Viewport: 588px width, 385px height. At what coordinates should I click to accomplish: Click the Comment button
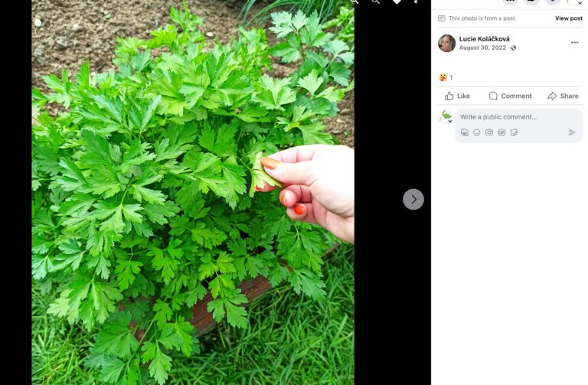pos(510,96)
